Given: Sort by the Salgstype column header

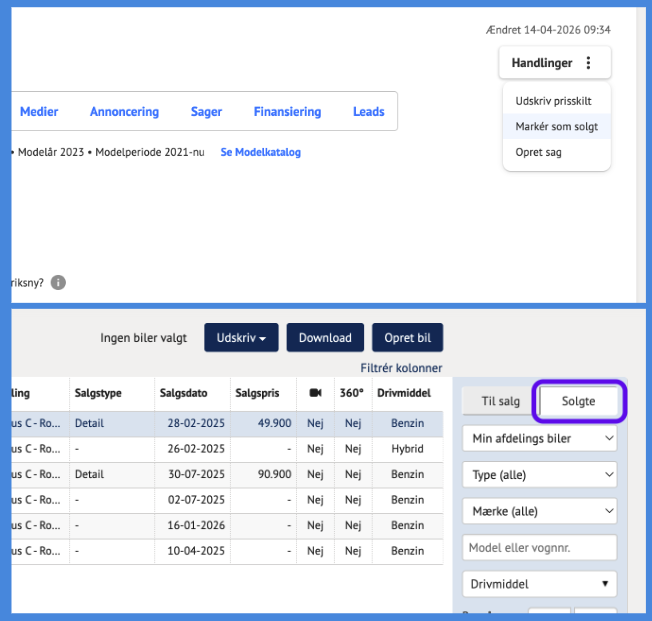Looking at the screenshot, I should click(x=98, y=393).
